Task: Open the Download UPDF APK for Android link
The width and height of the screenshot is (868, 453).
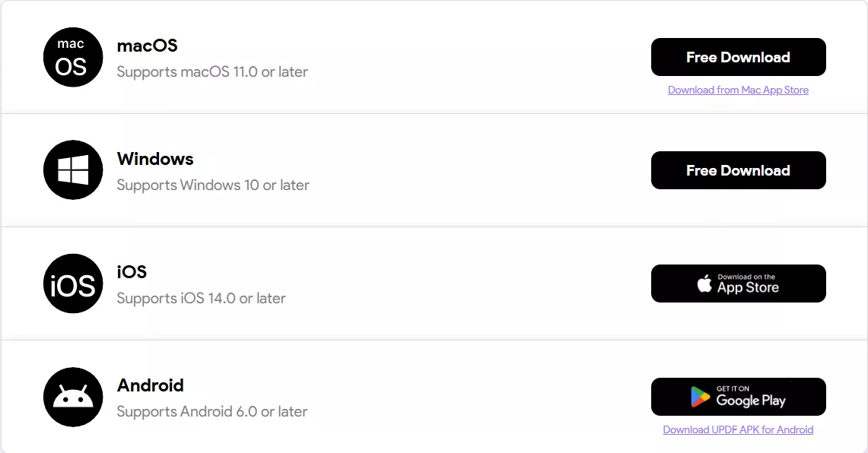Action: click(738, 429)
